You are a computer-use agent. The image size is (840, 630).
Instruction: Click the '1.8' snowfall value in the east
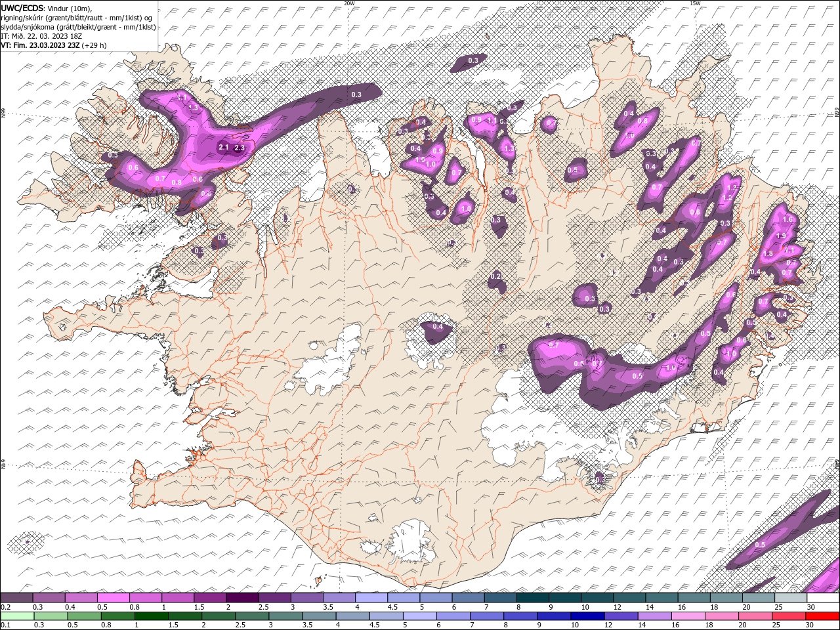768,253
